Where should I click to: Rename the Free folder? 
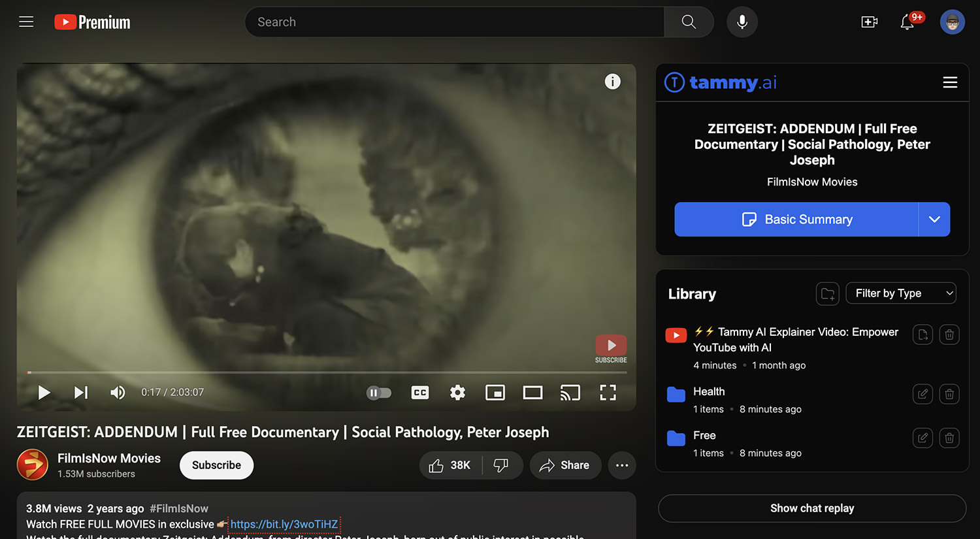tap(923, 438)
